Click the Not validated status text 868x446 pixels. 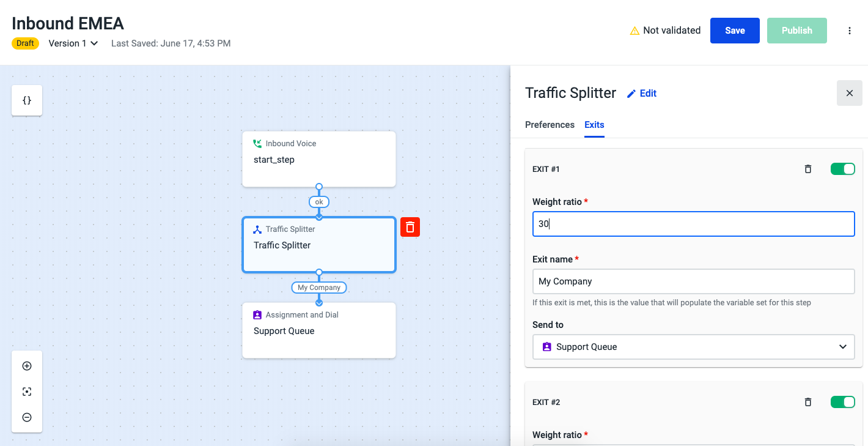672,31
